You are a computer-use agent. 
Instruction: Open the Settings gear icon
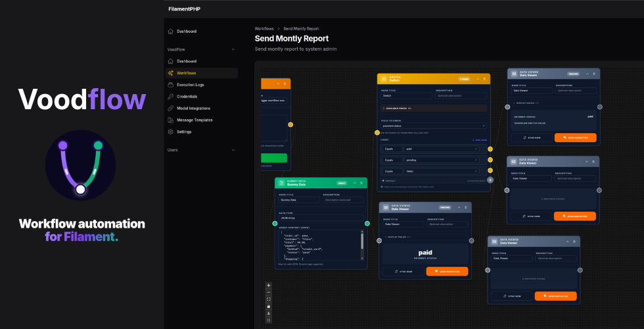(171, 132)
